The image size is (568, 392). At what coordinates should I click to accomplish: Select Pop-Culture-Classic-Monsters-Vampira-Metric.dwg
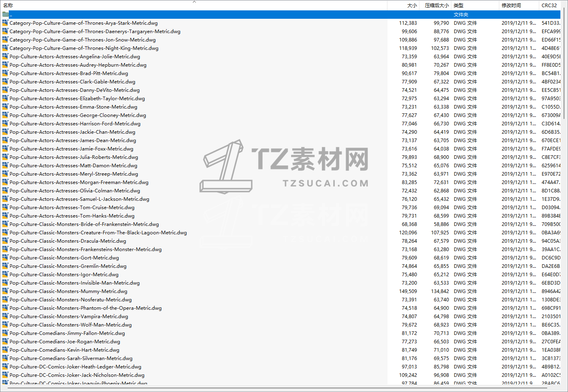[69, 317]
